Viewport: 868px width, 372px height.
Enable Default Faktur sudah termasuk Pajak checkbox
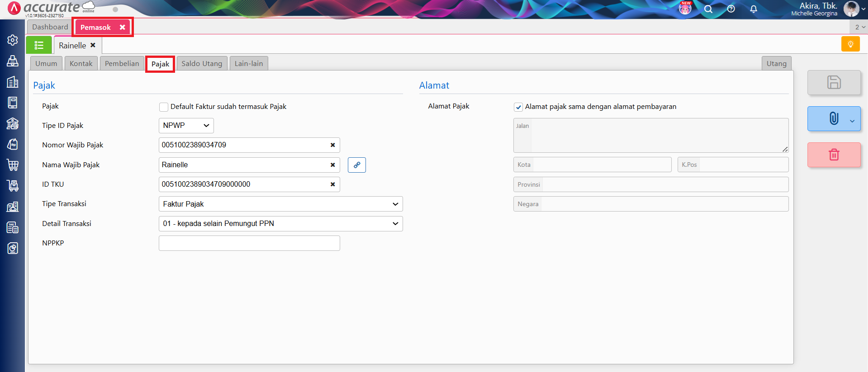point(164,107)
